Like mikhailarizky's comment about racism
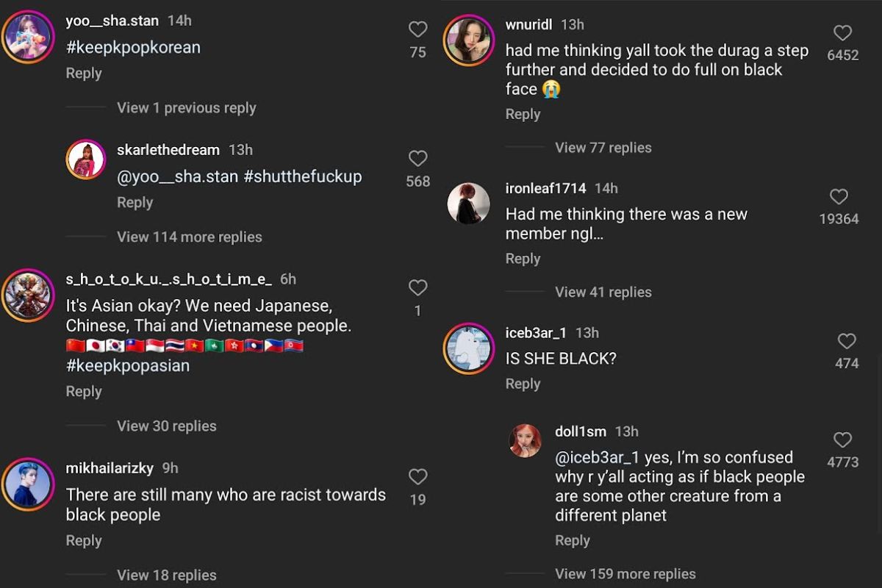The image size is (882, 588). (417, 476)
